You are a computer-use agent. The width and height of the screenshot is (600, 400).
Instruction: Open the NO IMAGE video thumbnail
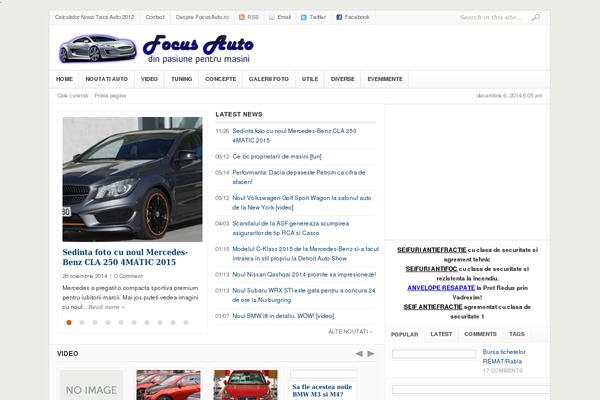pos(91,385)
